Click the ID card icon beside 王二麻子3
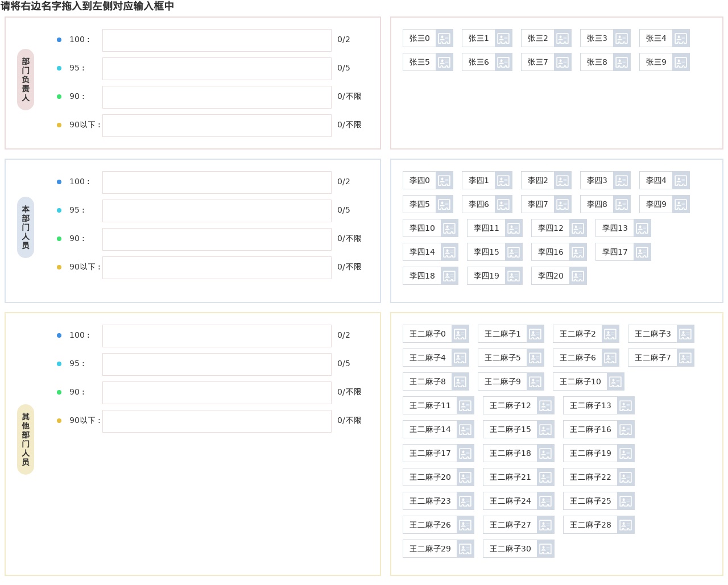728x585 pixels. [x=685, y=334]
